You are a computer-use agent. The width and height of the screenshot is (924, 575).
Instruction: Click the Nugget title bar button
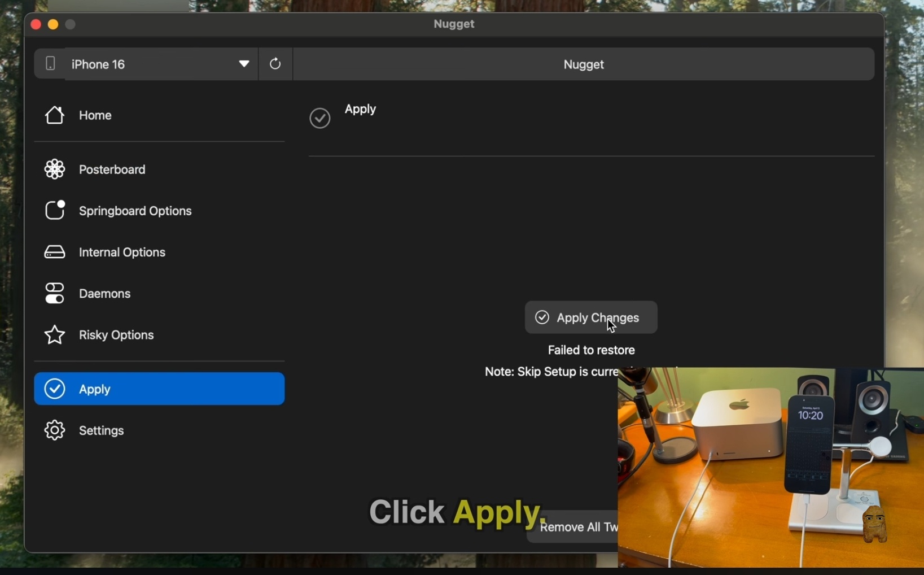tap(584, 64)
